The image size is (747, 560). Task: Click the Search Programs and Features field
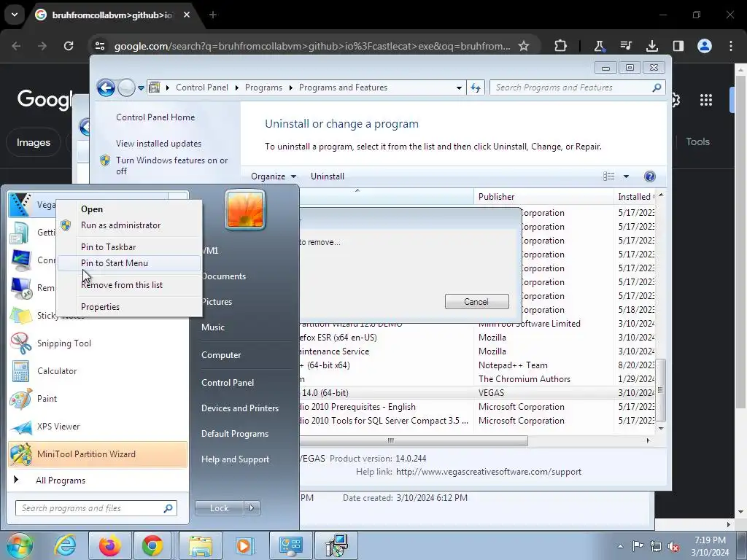click(x=576, y=87)
